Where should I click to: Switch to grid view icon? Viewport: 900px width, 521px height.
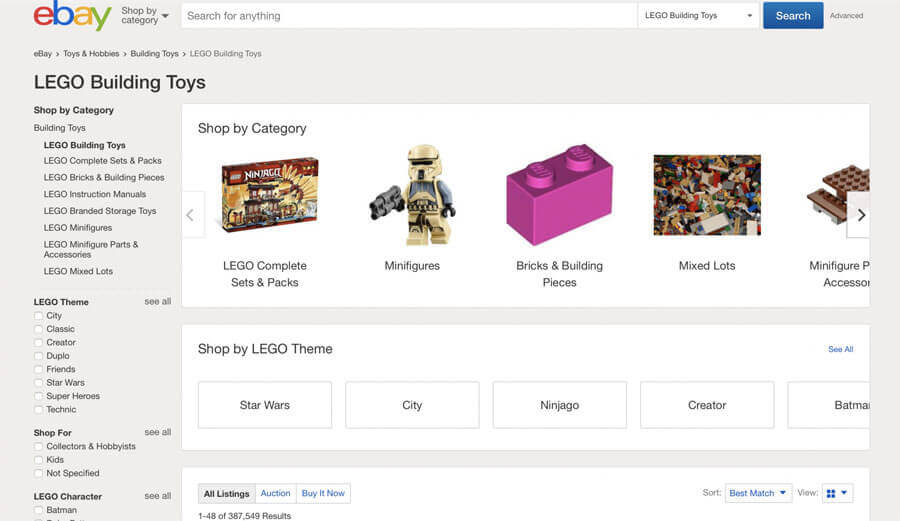[831, 493]
